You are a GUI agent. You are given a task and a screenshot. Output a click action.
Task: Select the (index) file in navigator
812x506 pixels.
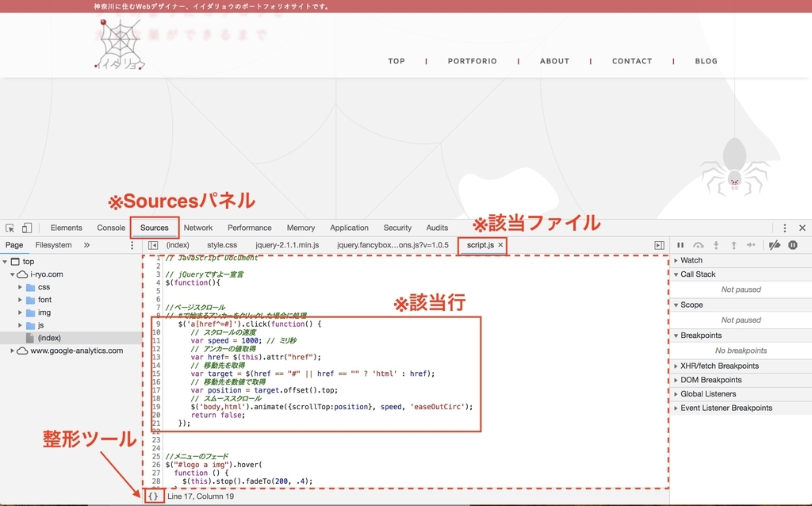pyautogui.click(x=49, y=338)
